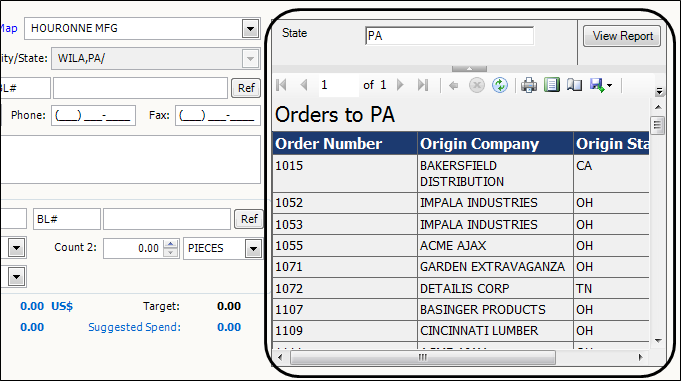This screenshot has width=681, height=381.
Task: Print the Orders to PA report
Action: tap(529, 85)
